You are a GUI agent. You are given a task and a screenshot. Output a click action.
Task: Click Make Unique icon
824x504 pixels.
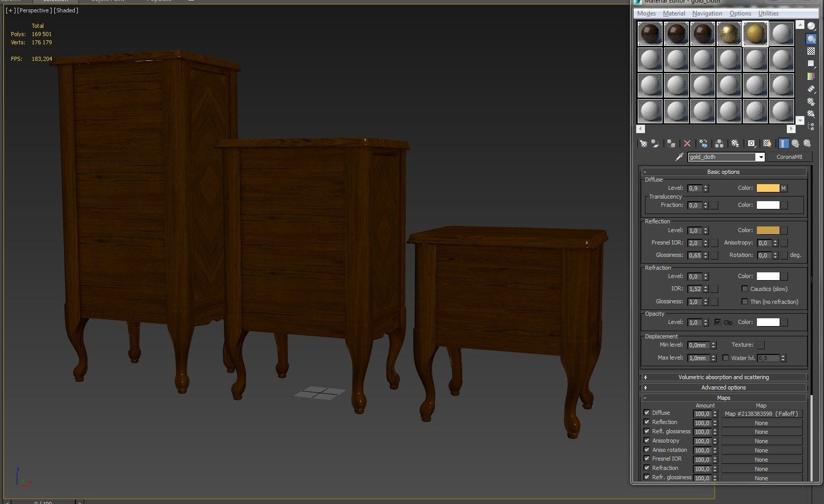tap(719, 143)
